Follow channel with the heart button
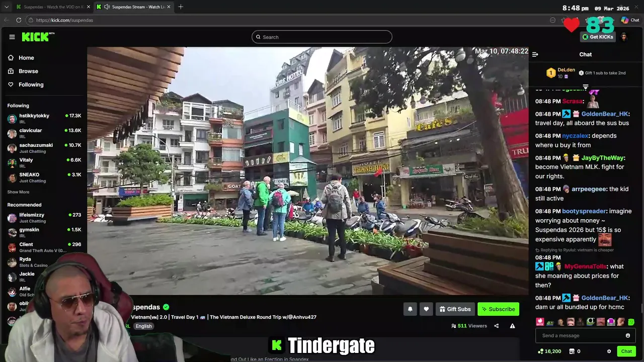The width and height of the screenshot is (644, 362). [426, 309]
